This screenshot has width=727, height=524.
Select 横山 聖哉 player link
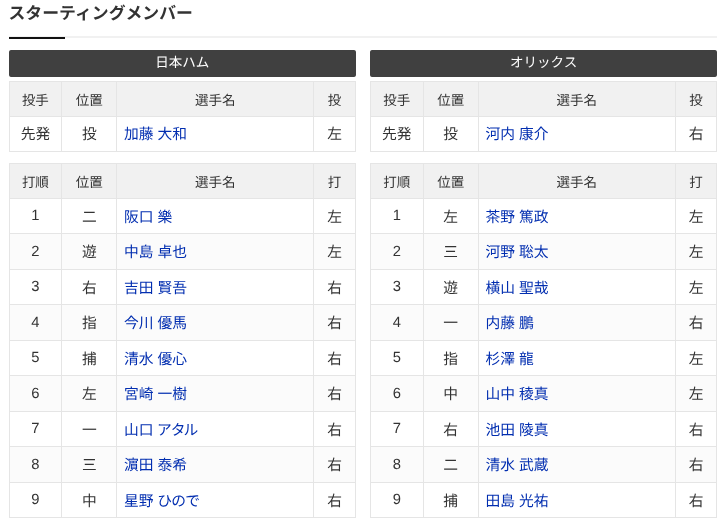[x=517, y=287]
